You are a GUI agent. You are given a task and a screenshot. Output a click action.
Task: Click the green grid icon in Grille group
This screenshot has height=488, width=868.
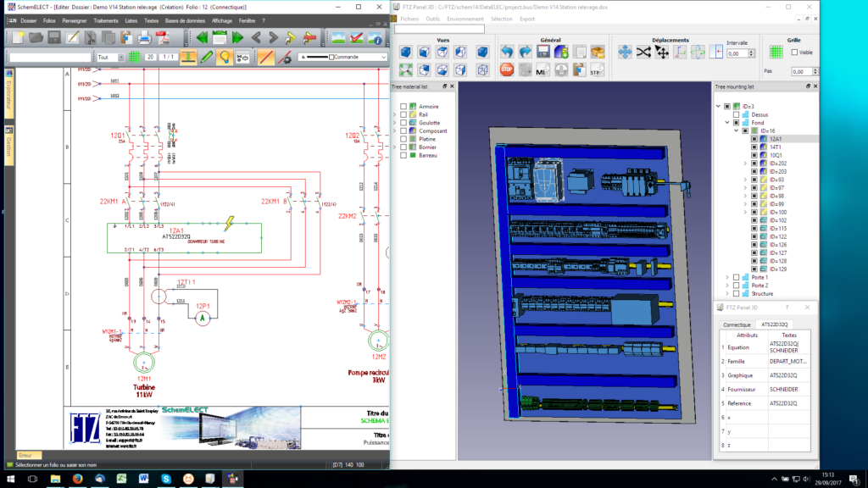pos(776,52)
